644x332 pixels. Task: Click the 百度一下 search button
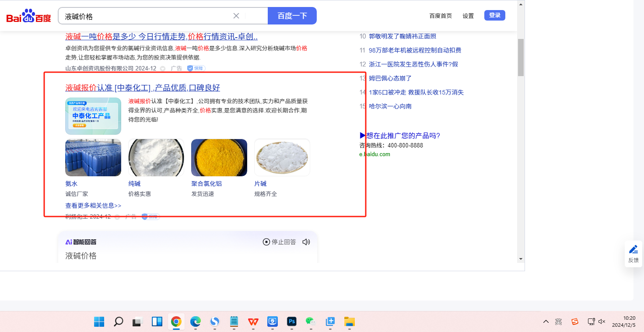click(x=292, y=16)
